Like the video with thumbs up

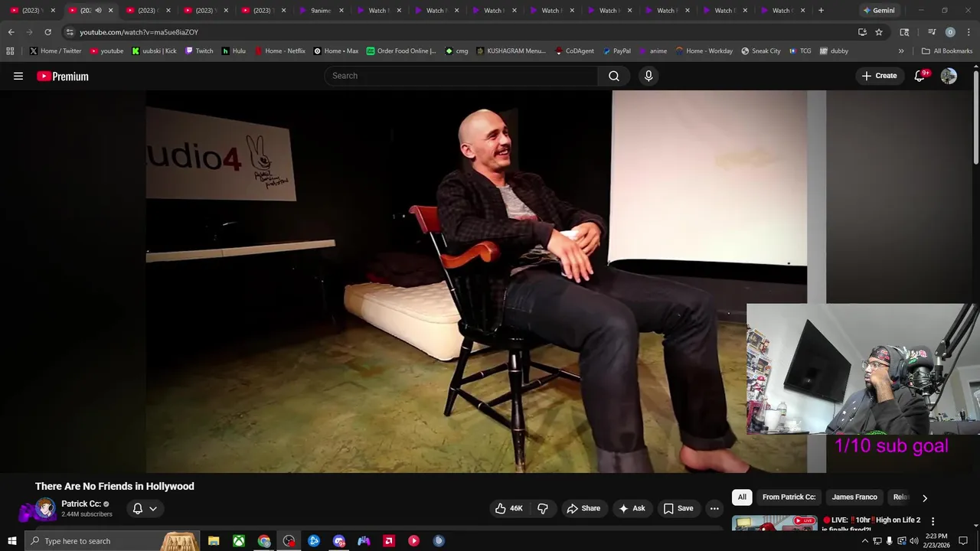click(508, 508)
